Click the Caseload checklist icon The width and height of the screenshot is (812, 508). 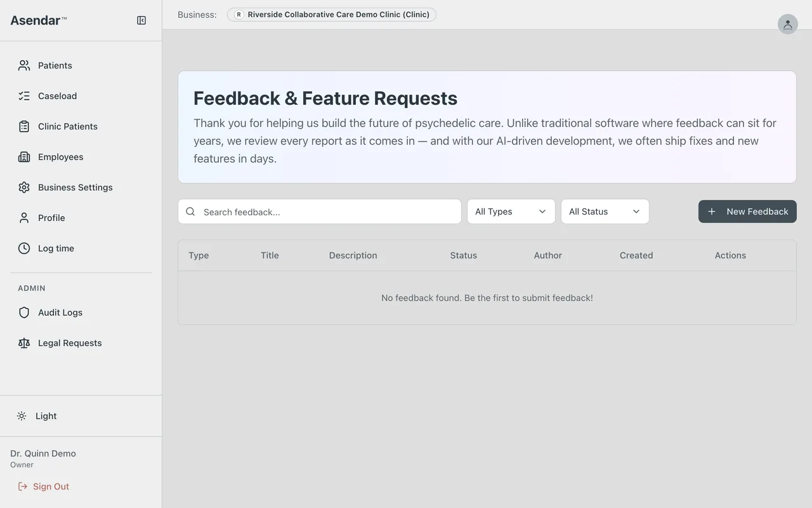tap(24, 96)
